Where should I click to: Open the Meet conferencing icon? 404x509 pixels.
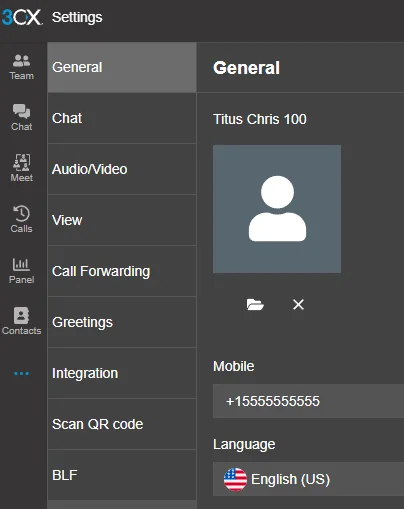point(22,168)
